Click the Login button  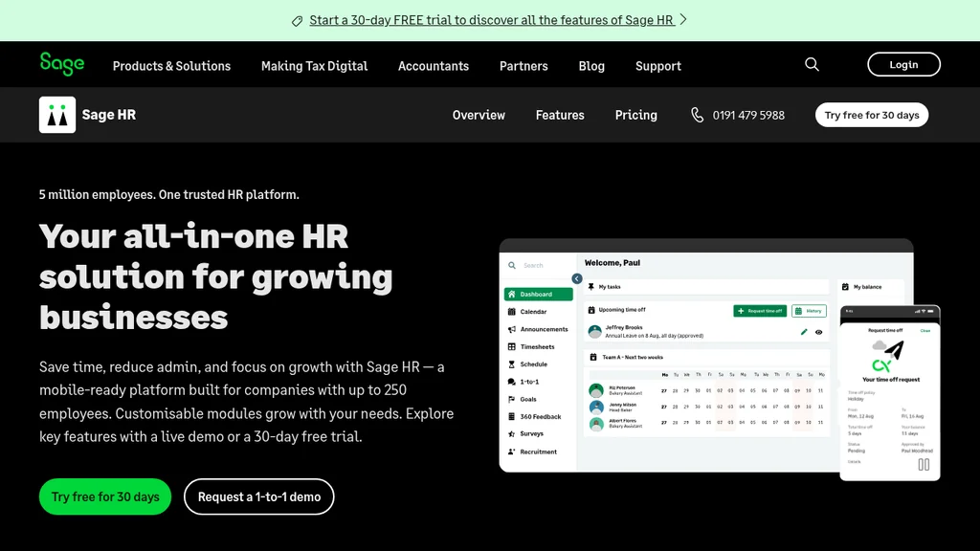coord(903,64)
